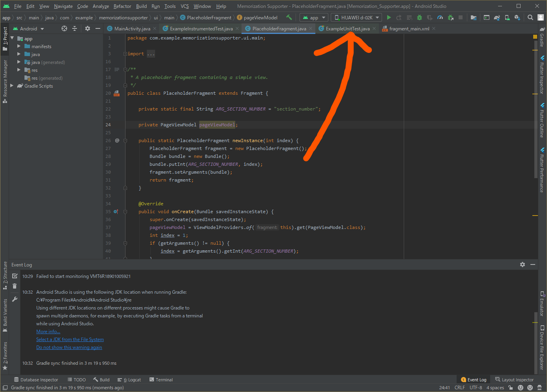Expand the collapsed import block on line 3
The width and height of the screenshot is (547, 392).
[125, 54]
